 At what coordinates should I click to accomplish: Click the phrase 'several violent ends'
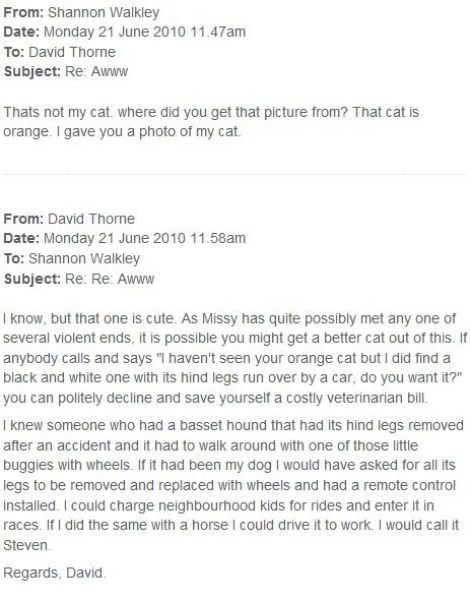click(x=69, y=339)
